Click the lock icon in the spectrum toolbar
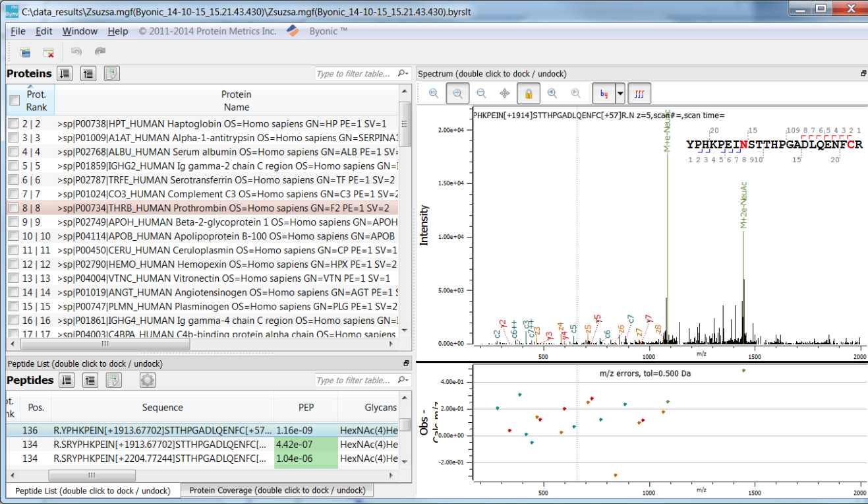This screenshot has height=504, width=868. (527, 94)
